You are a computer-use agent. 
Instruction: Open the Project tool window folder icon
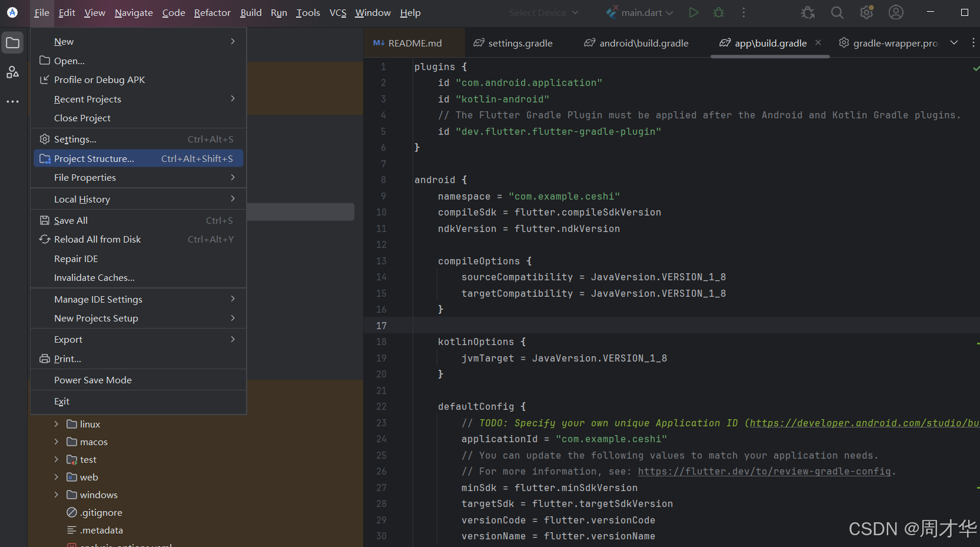pyautogui.click(x=12, y=43)
